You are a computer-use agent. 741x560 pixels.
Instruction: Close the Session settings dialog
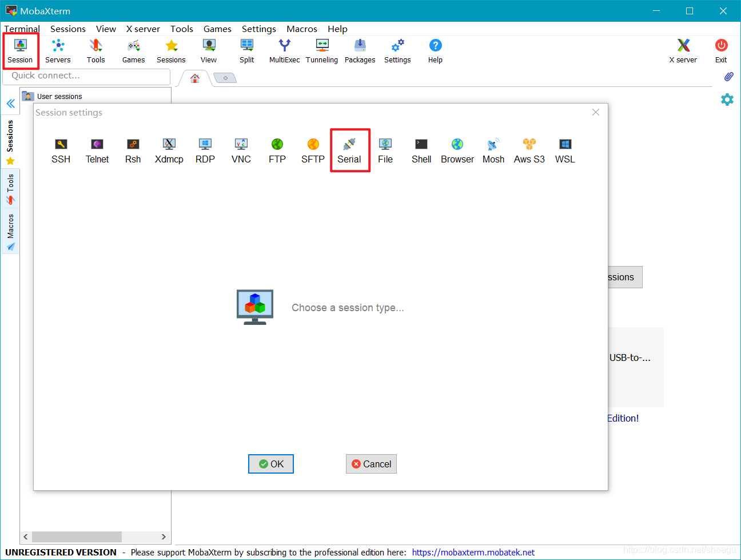pos(596,112)
